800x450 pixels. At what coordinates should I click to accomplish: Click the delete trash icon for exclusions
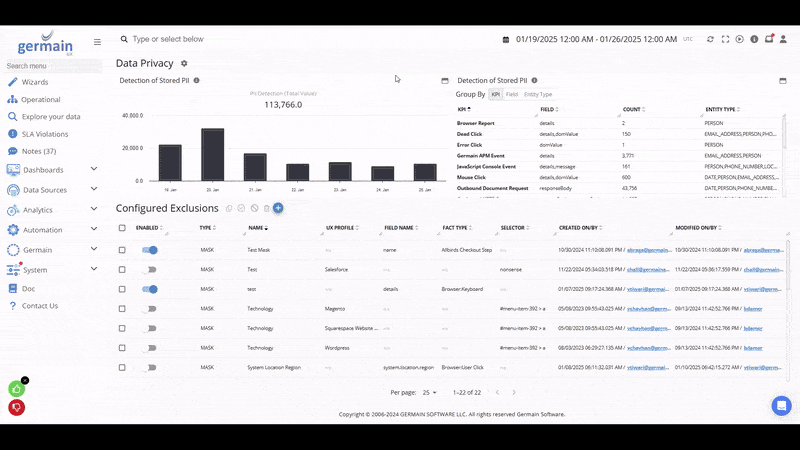coord(266,208)
